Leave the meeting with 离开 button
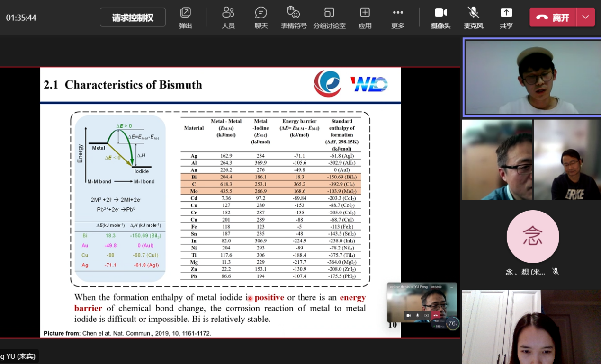The height and width of the screenshot is (364, 601). pyautogui.click(x=553, y=18)
